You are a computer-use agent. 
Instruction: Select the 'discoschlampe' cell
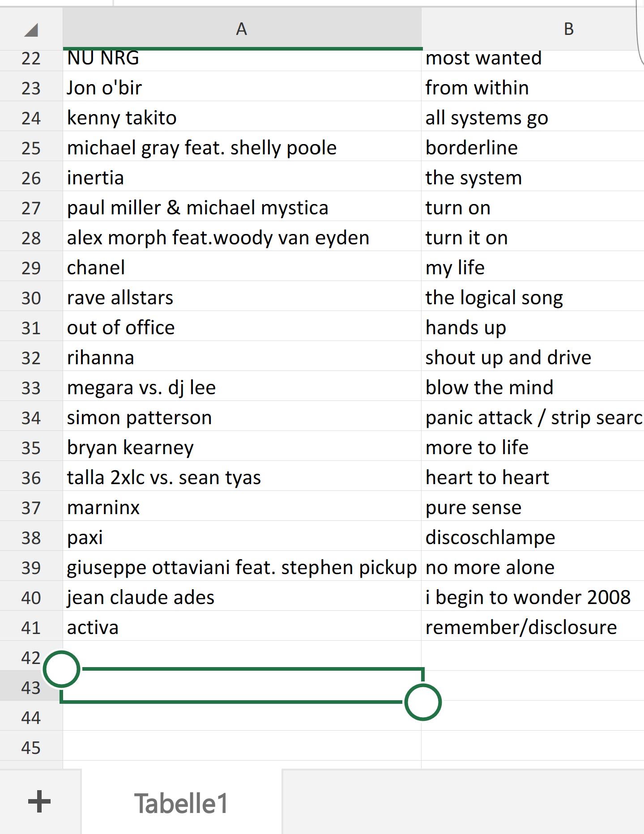[533, 538]
